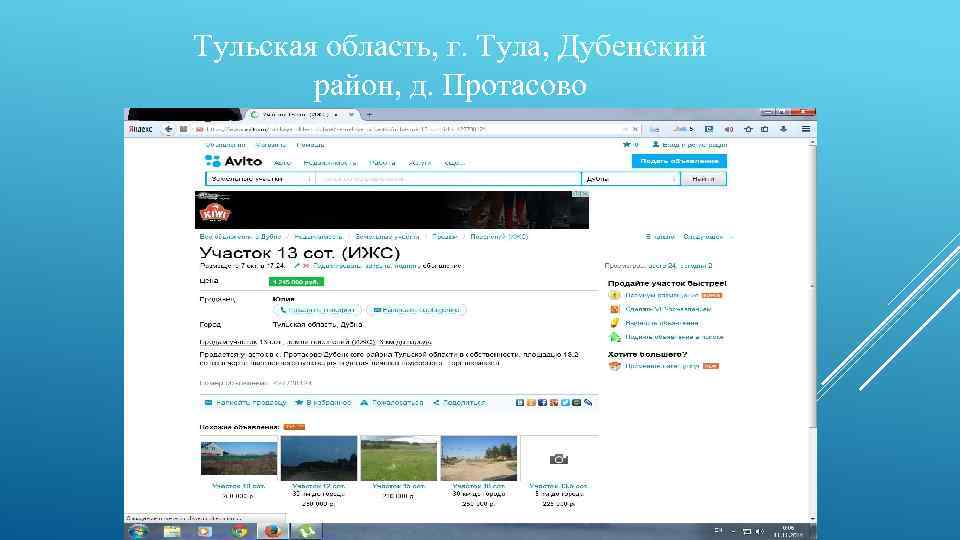This screenshot has width=960, height=540.
Task: Switch to Firefox in the taskbar
Action: tap(272, 531)
